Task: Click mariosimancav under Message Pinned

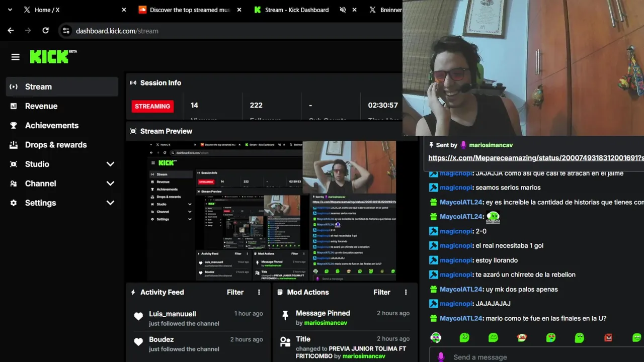Action: (326, 323)
